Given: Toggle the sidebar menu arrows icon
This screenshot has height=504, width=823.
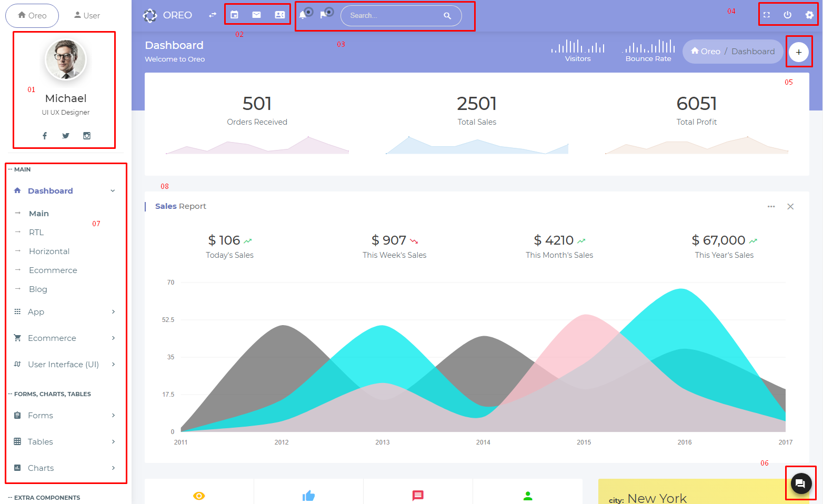Looking at the screenshot, I should (212, 15).
